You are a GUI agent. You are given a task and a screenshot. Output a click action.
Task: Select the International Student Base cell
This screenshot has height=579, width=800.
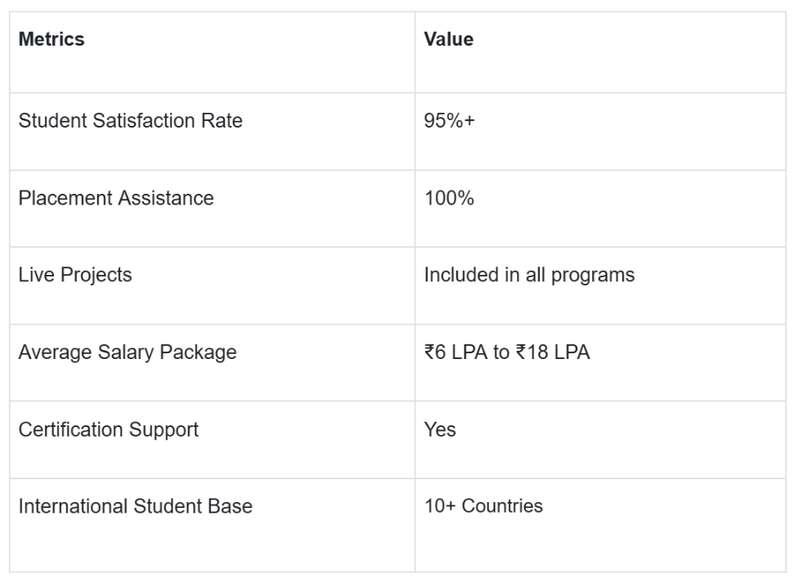[135, 506]
